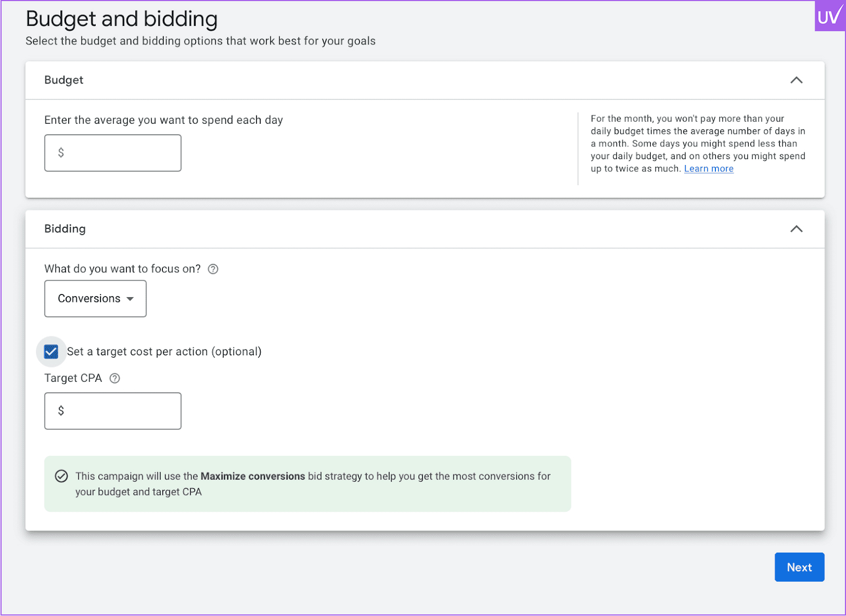846x616 pixels.
Task: Click the "Budget and bidding" page heading
Action: click(122, 19)
